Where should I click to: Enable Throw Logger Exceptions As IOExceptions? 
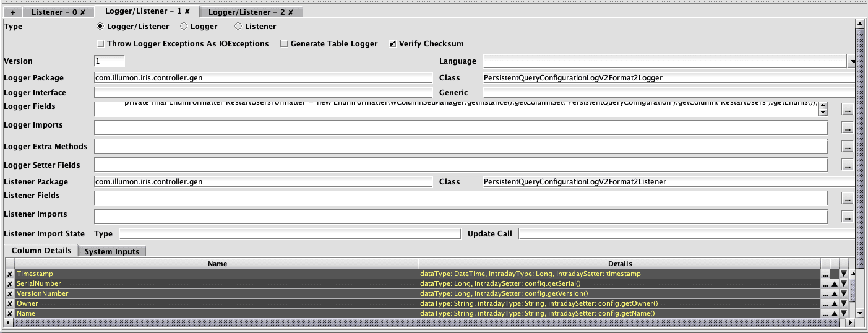(100, 44)
